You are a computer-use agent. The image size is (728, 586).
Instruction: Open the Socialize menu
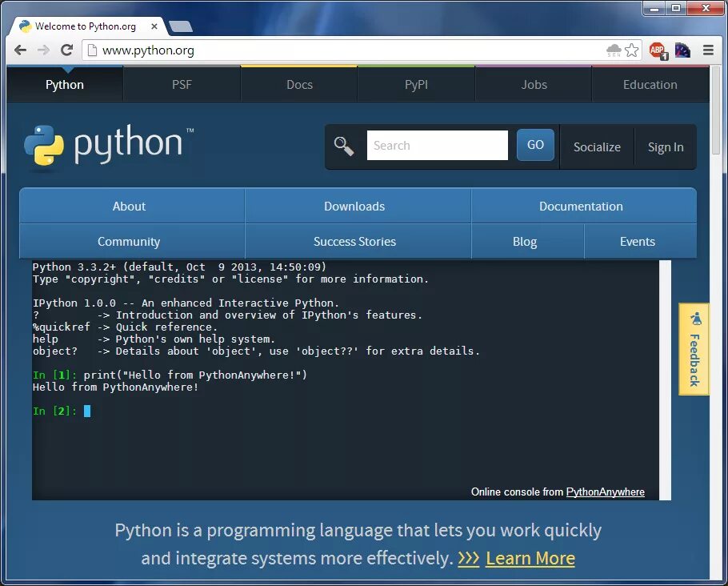pyautogui.click(x=597, y=146)
